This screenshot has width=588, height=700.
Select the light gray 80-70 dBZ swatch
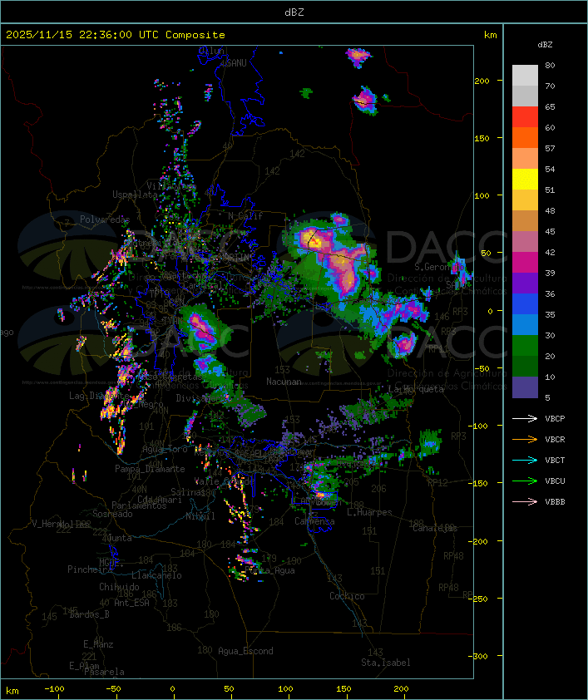(525, 76)
